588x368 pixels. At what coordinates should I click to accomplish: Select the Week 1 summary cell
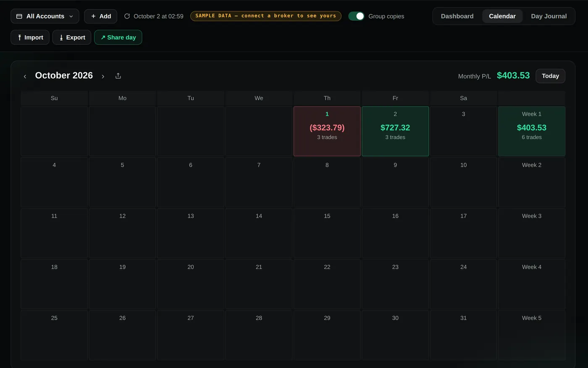point(532,131)
